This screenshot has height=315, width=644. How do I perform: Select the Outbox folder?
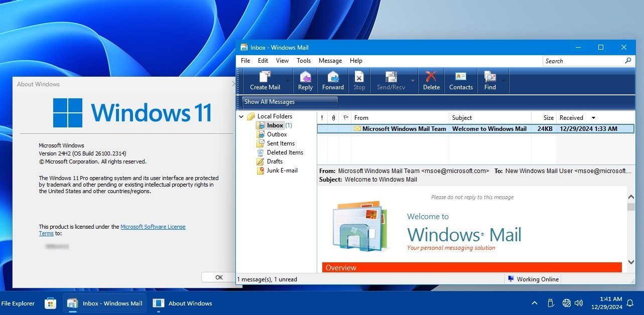pyautogui.click(x=277, y=134)
